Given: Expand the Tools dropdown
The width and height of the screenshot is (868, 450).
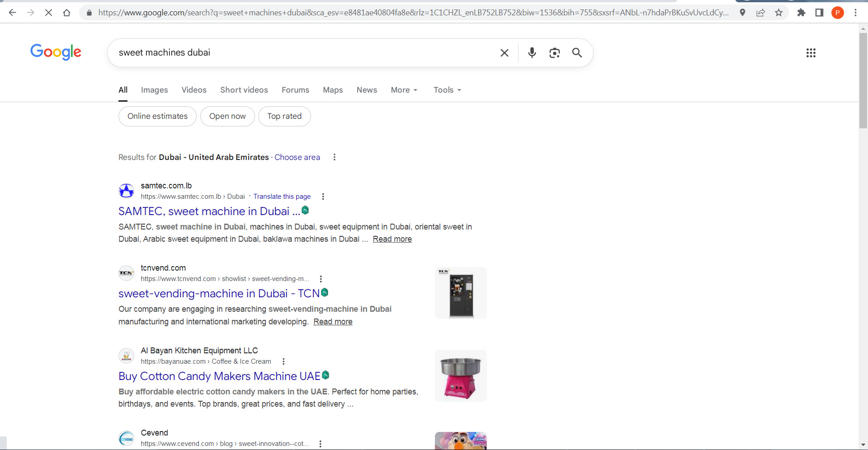Looking at the screenshot, I should pyautogui.click(x=447, y=90).
